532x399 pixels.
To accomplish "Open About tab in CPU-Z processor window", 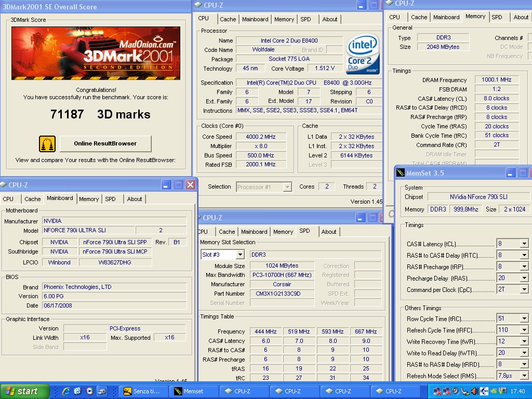I will click(330, 19).
